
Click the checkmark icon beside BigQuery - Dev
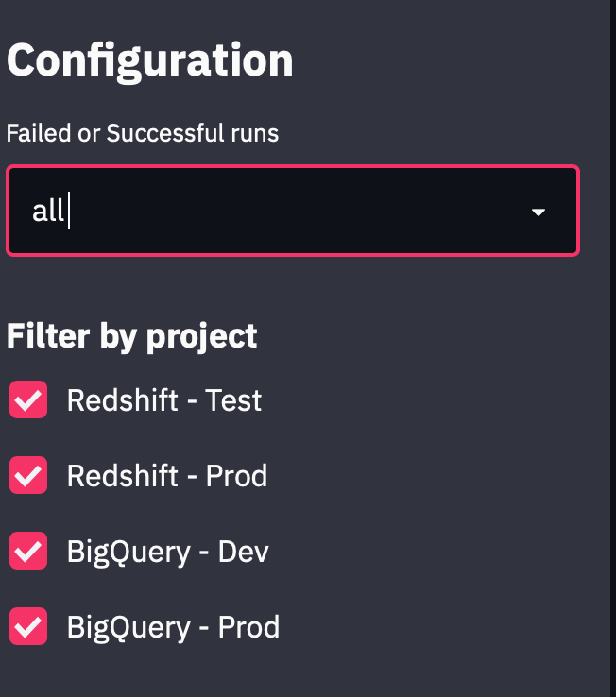[x=28, y=551]
